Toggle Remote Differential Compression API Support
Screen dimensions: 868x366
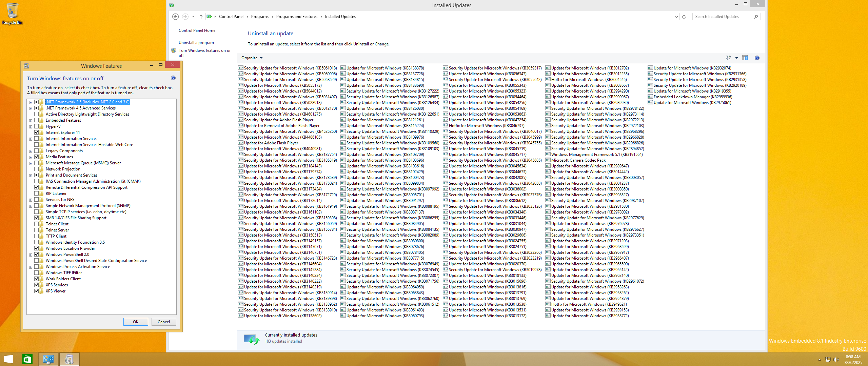(x=36, y=187)
